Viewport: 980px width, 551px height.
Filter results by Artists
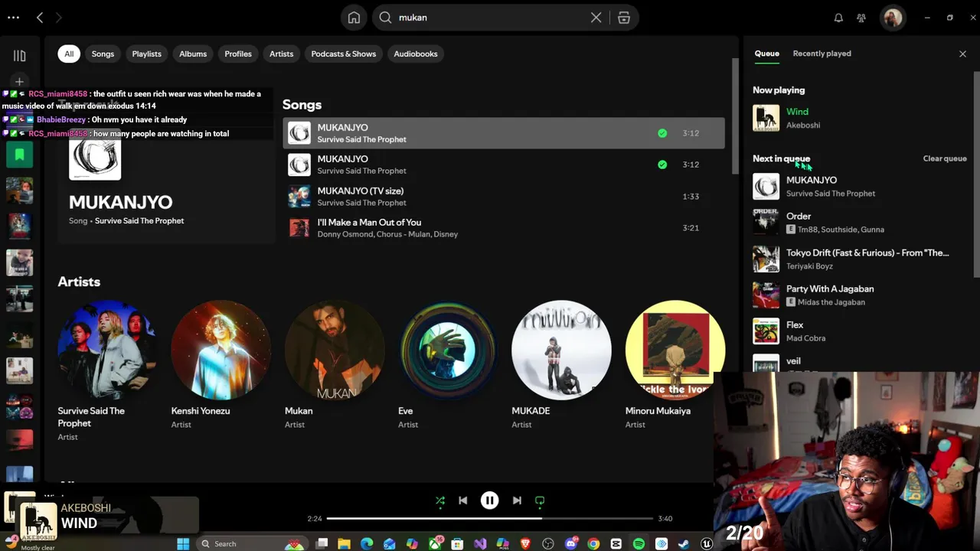click(x=281, y=54)
